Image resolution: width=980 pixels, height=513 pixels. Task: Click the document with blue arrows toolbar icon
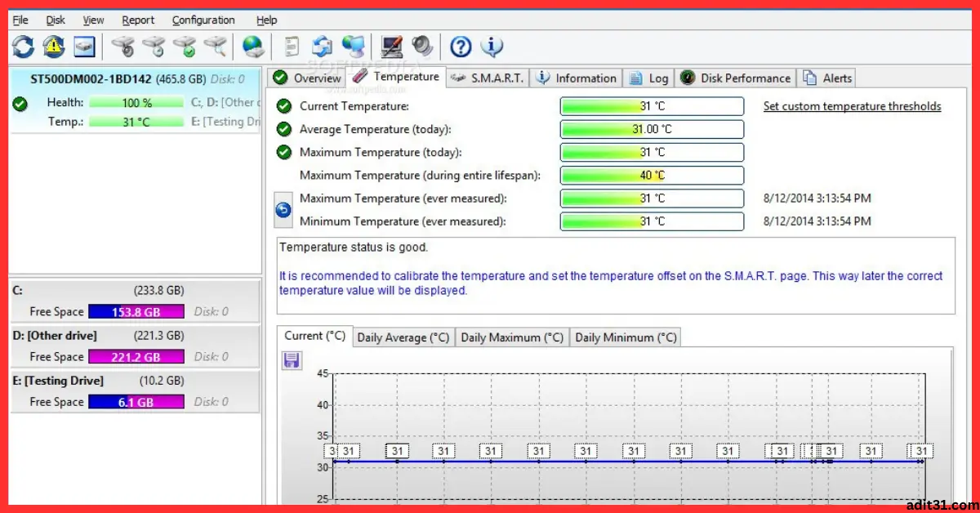pos(322,47)
